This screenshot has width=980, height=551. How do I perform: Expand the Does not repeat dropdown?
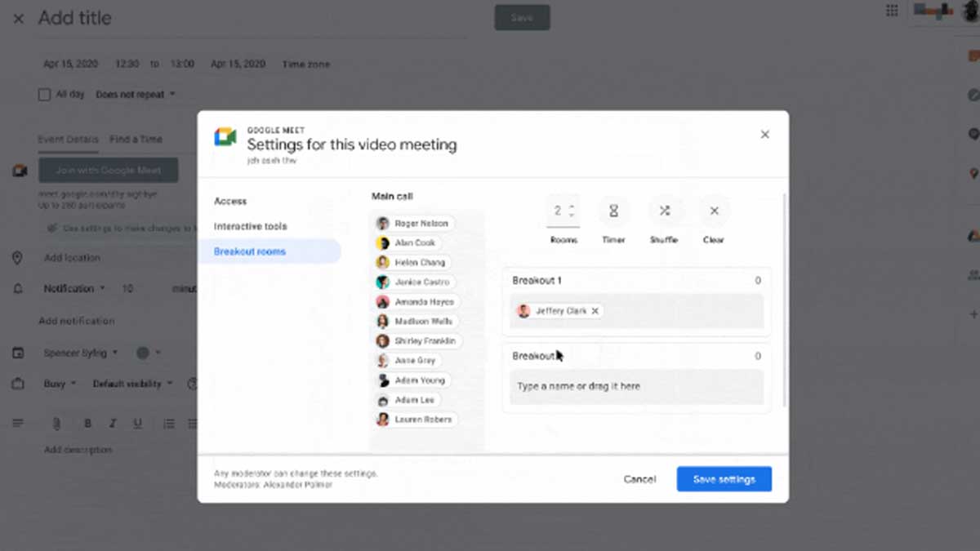point(136,95)
